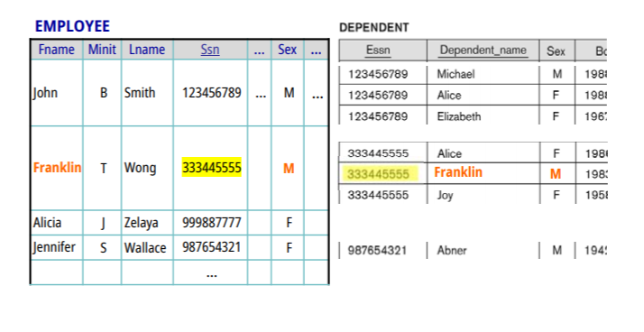Select the Lname column header
644x332 pixels.
pos(147,50)
